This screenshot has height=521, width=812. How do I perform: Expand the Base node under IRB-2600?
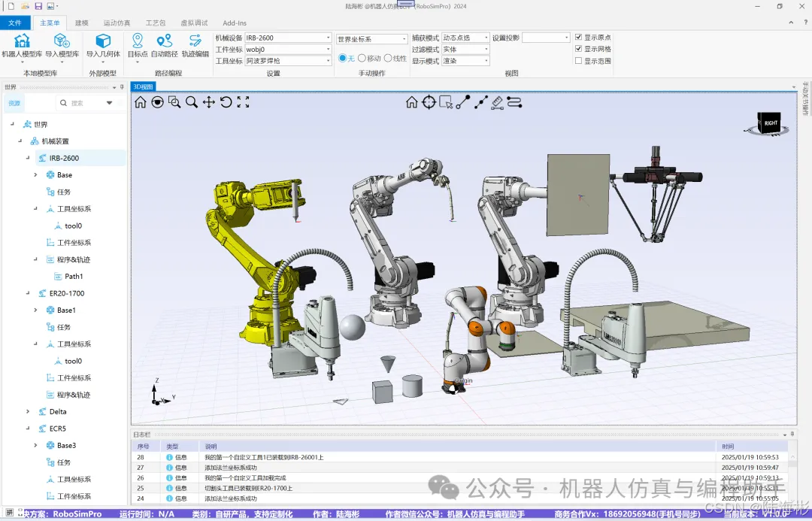click(x=36, y=174)
